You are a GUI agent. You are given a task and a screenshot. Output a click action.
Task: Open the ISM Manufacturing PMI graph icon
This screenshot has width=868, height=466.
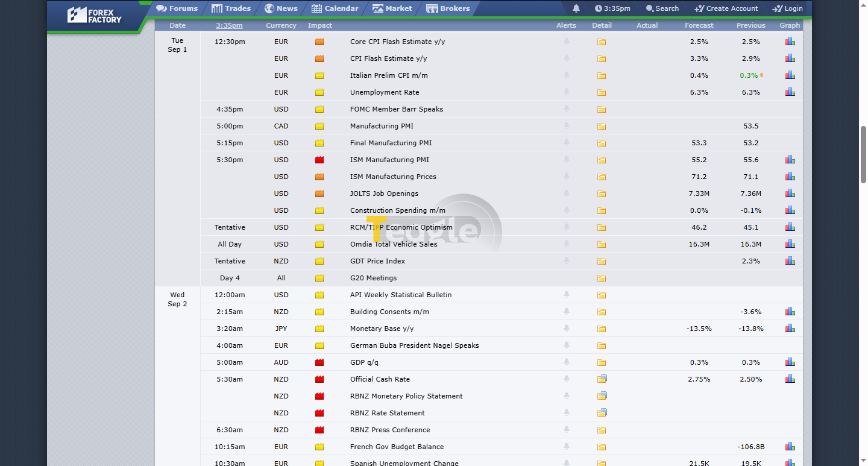pyautogui.click(x=790, y=160)
